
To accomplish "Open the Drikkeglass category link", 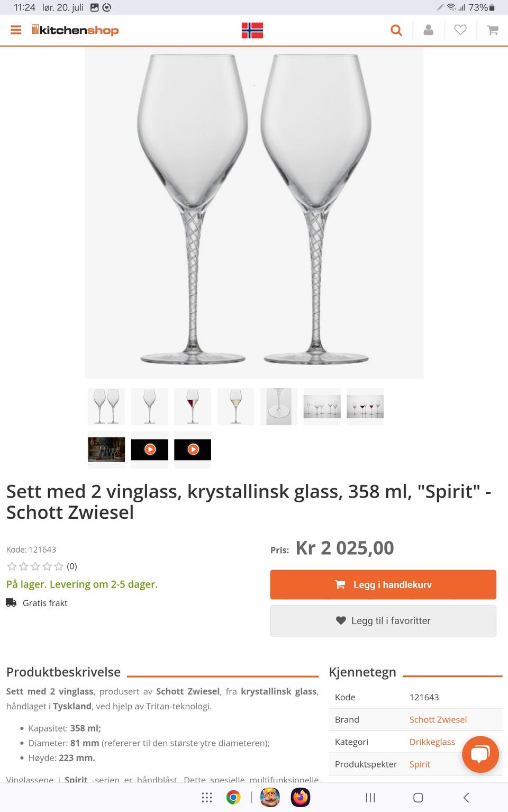I will [x=432, y=742].
